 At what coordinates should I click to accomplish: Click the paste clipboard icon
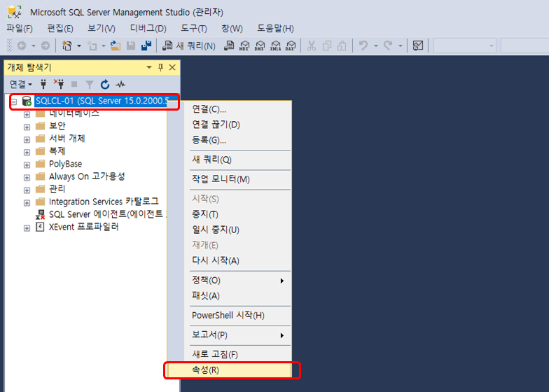(x=342, y=45)
